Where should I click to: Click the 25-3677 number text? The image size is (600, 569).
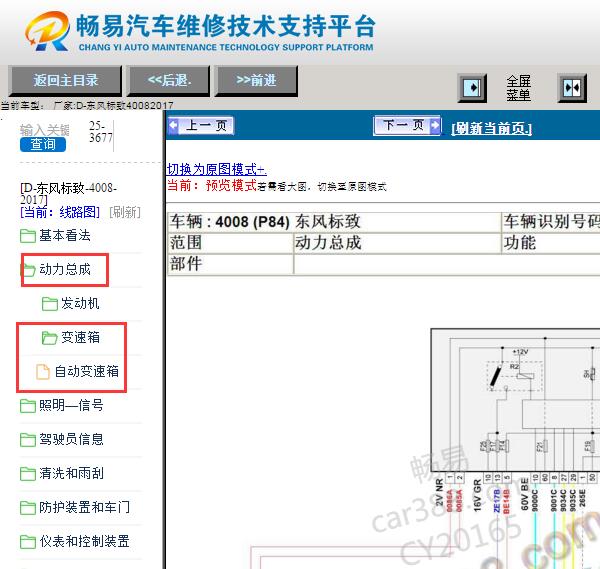101,132
